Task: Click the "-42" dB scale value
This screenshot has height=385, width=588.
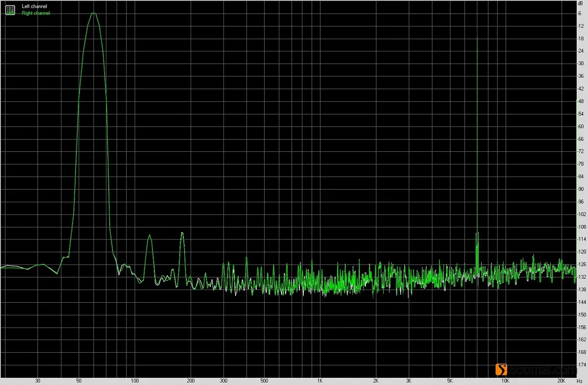Action: pos(581,89)
